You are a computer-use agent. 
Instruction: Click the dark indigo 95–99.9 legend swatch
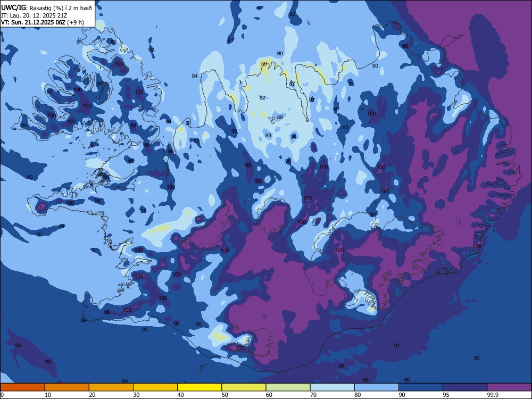[x=465, y=387]
